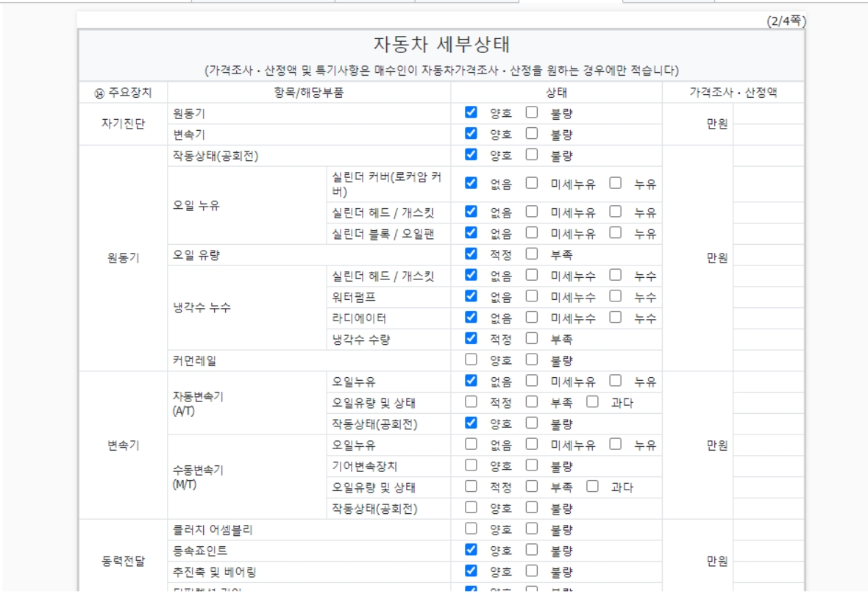868x594 pixels.
Task: Uncheck 없음 for 라디에이터
Action: pos(471,318)
